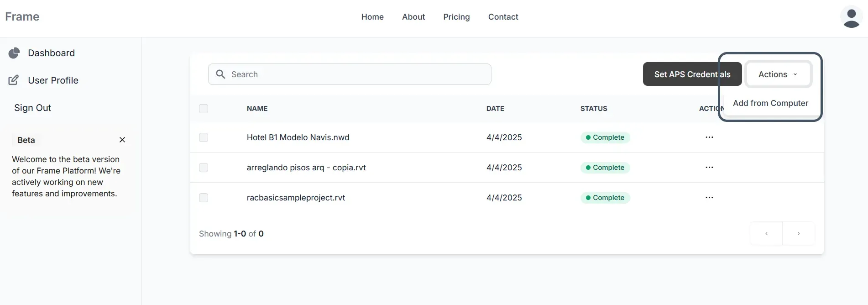Collapse the Actions dropdown
The width and height of the screenshot is (868, 305).
click(778, 74)
